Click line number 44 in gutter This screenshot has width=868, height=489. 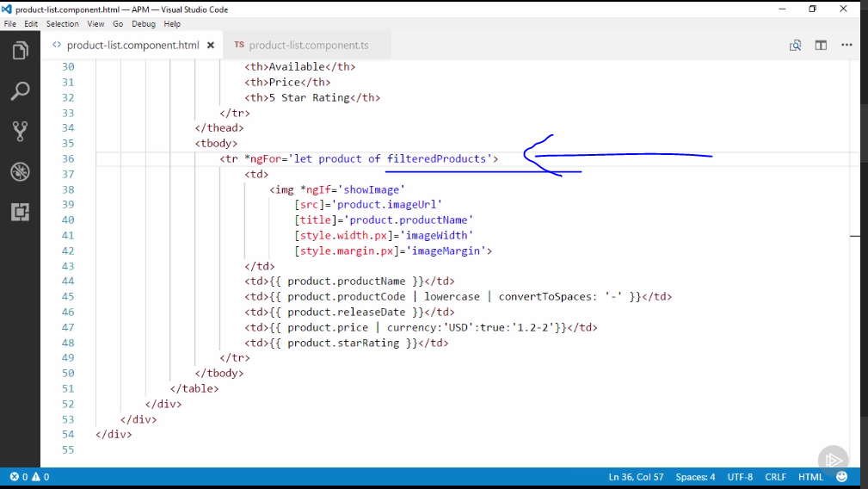[x=68, y=282]
